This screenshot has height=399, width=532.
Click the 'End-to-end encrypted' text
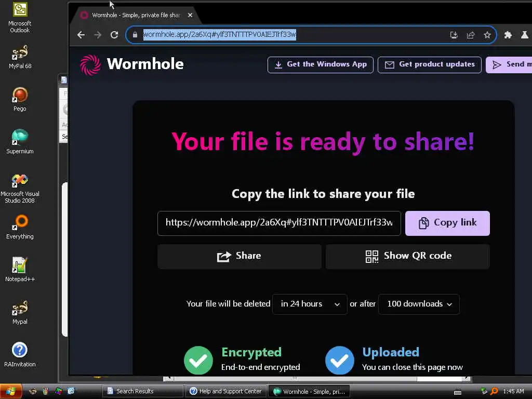click(261, 367)
